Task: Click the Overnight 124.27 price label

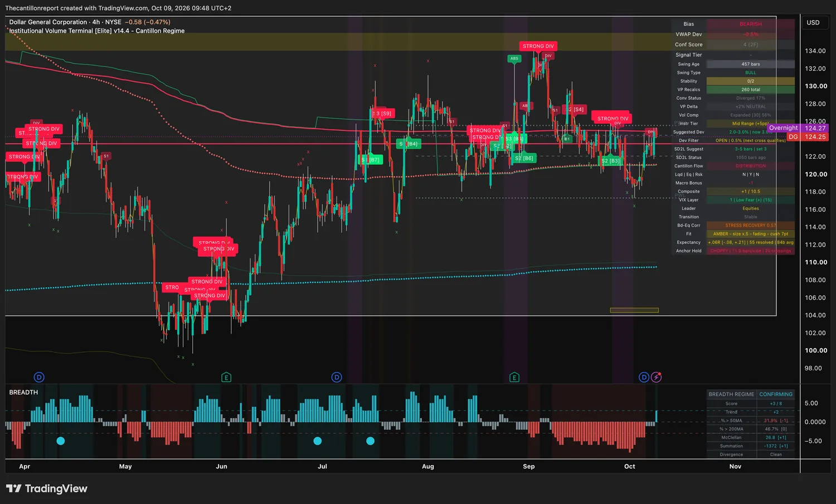Action: (x=797, y=128)
